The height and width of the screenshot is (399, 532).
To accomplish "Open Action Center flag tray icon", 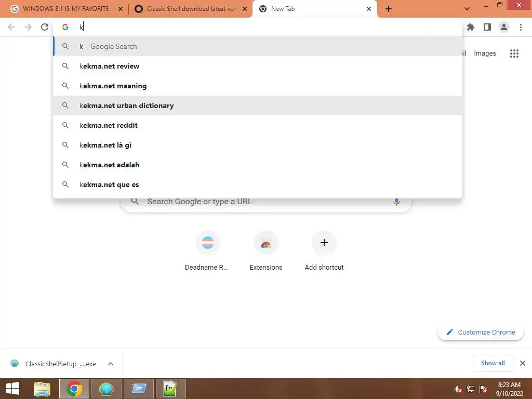I will click(483, 389).
